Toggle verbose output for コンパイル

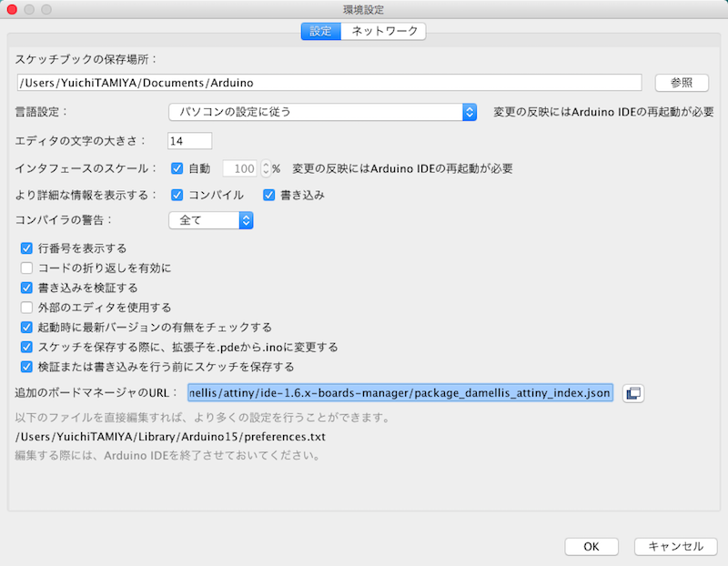pyautogui.click(x=177, y=195)
